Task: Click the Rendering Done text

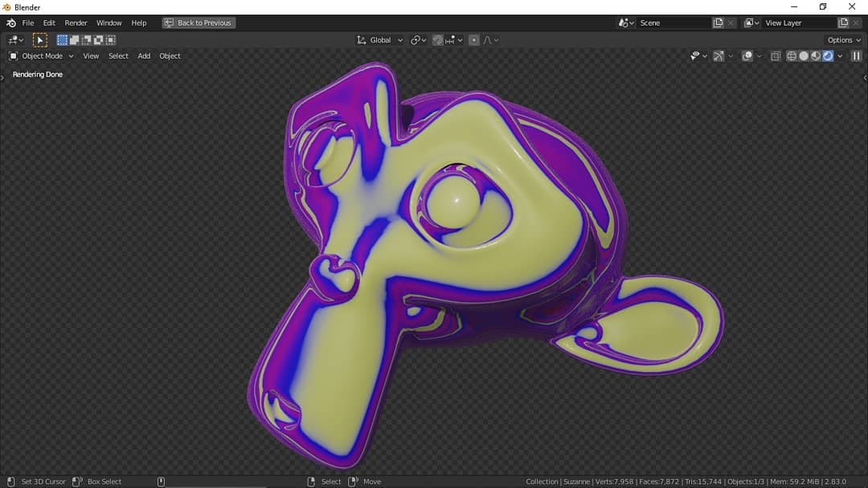Action: point(38,74)
